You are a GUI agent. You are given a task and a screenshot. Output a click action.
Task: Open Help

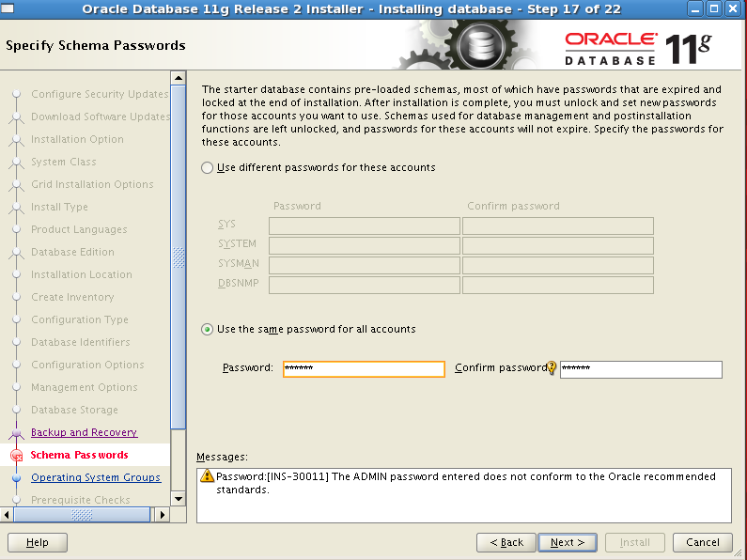(x=38, y=542)
